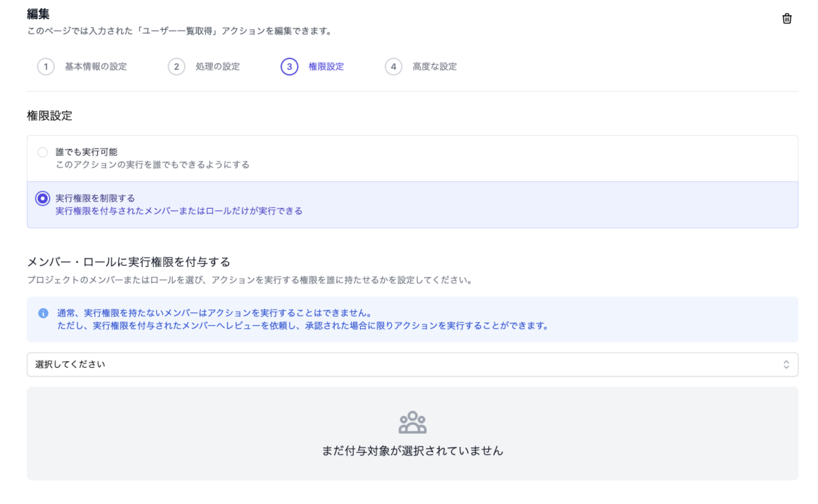Select the 誰でも実行可能 radio button

(43, 152)
